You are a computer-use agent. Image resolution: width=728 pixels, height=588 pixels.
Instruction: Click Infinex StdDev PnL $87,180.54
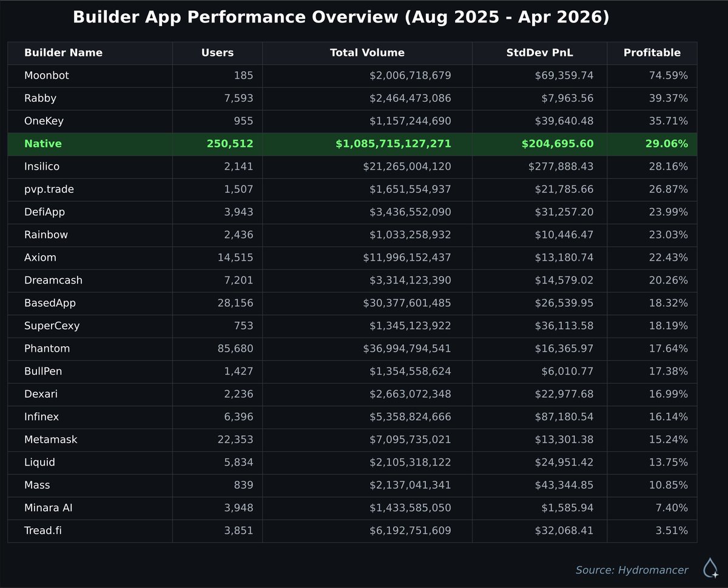(x=564, y=416)
